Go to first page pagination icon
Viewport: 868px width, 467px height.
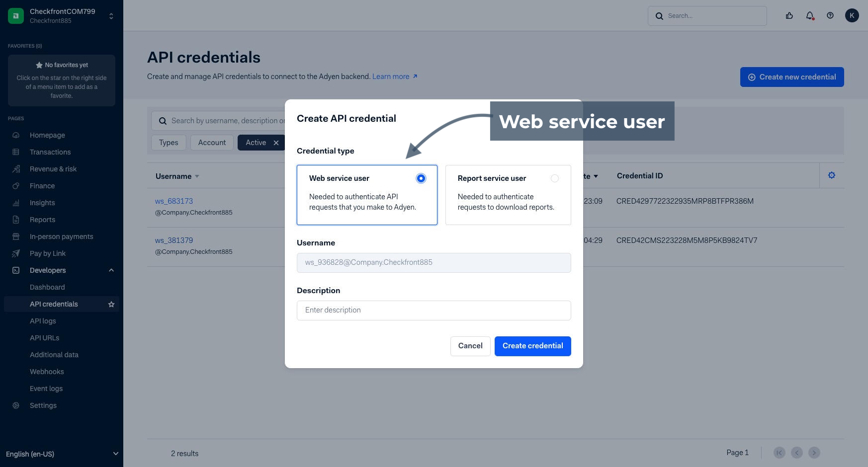pyautogui.click(x=780, y=453)
